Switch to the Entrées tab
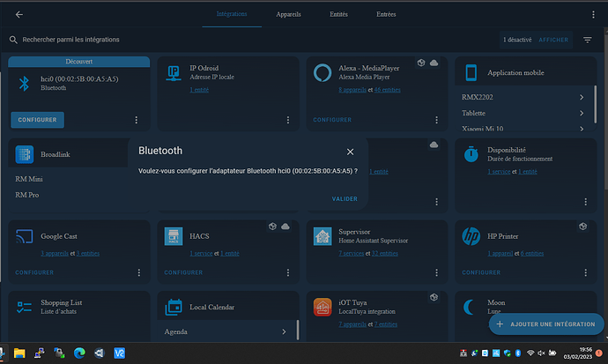The image size is (608, 364). point(386,14)
